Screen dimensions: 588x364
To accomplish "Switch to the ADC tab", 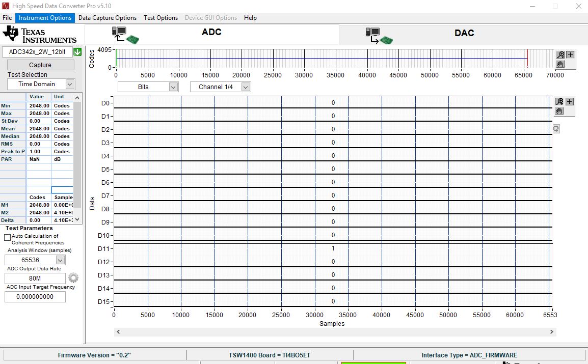I will 212,35.
